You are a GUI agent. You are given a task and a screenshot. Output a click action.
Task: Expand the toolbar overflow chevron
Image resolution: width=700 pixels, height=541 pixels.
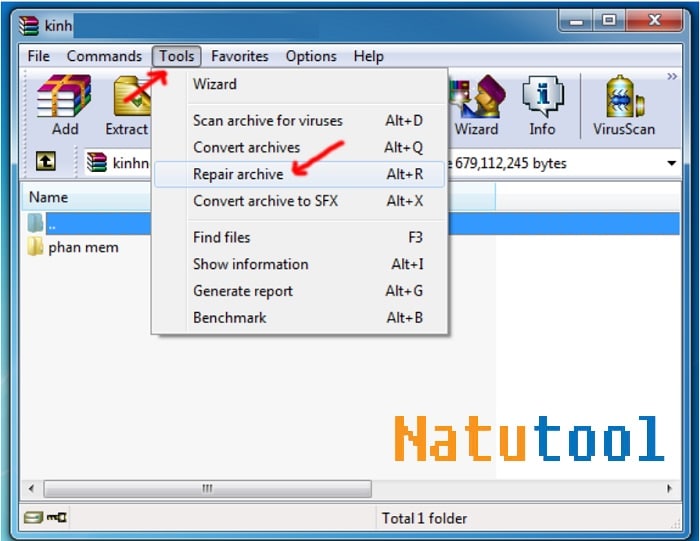(672, 77)
